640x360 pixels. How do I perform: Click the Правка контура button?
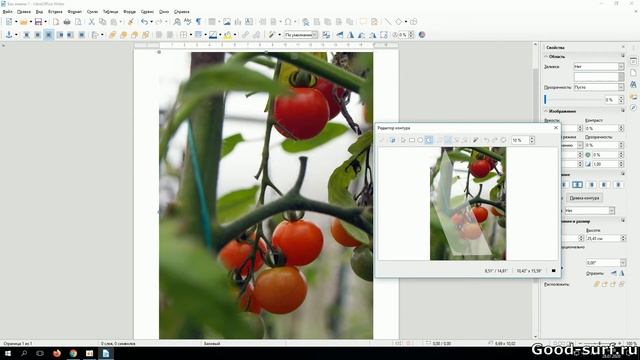tap(584, 198)
